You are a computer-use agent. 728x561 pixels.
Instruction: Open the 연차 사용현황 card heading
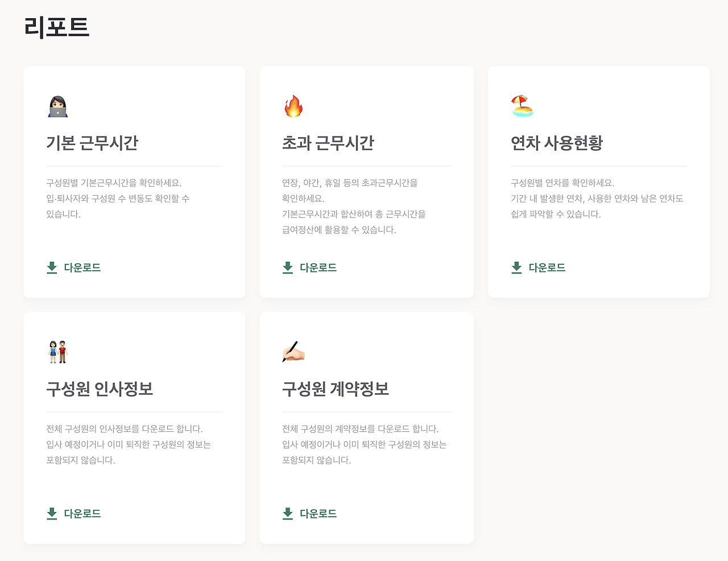pos(557,143)
